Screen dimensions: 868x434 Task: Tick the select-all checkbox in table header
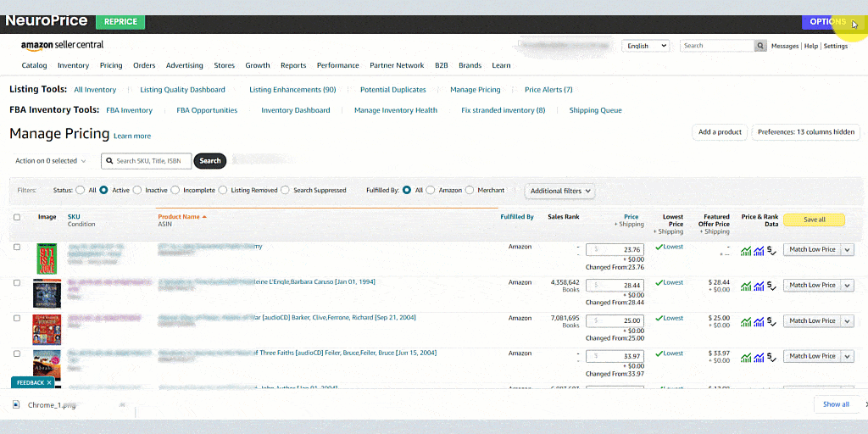coord(17,218)
